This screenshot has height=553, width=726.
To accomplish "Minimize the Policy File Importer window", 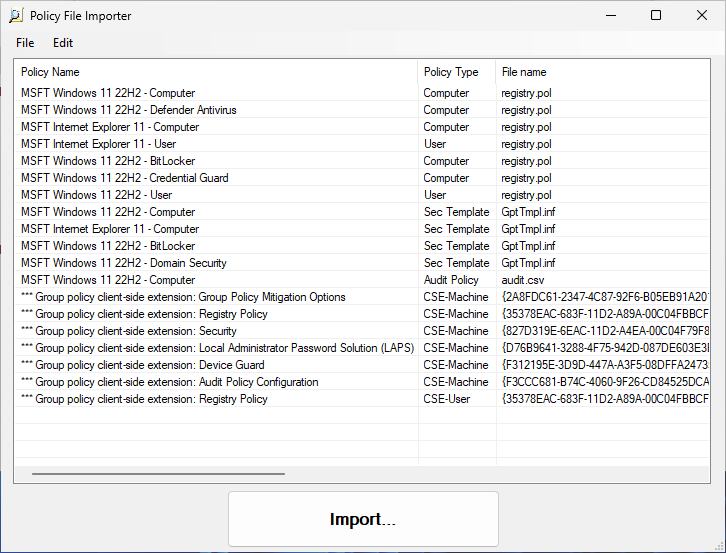I will point(611,15).
